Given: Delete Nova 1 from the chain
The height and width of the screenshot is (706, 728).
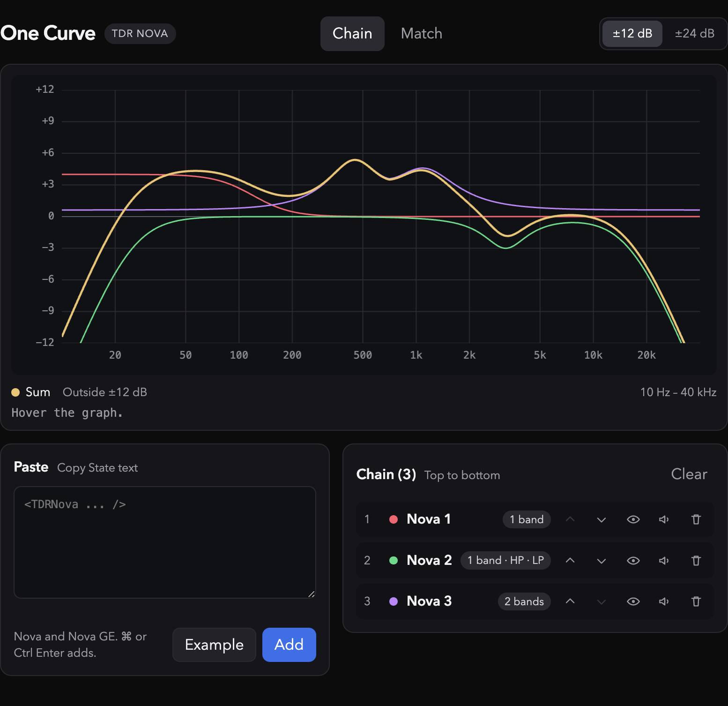Looking at the screenshot, I should click(x=696, y=519).
